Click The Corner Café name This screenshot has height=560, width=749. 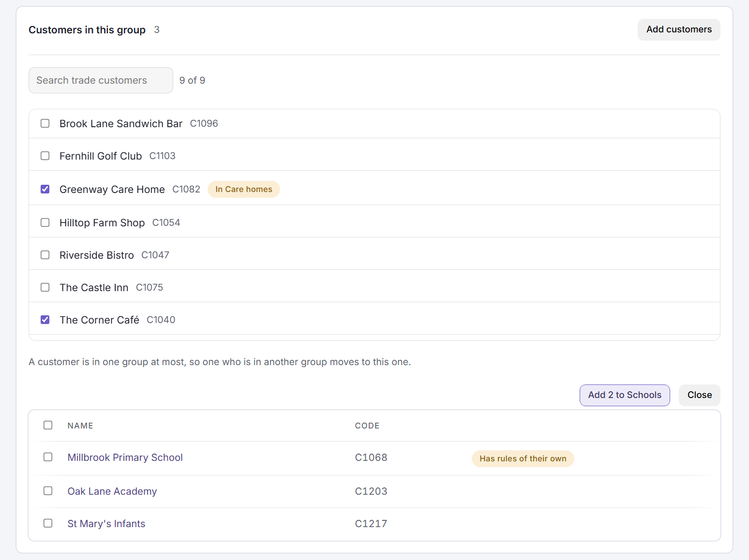pos(99,320)
